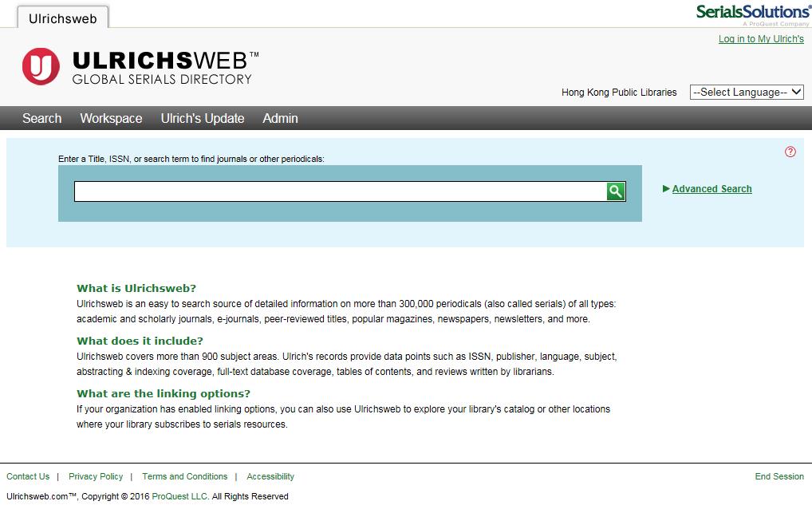Click the 'What does it include?' heading
The width and height of the screenshot is (812, 505).
point(140,341)
